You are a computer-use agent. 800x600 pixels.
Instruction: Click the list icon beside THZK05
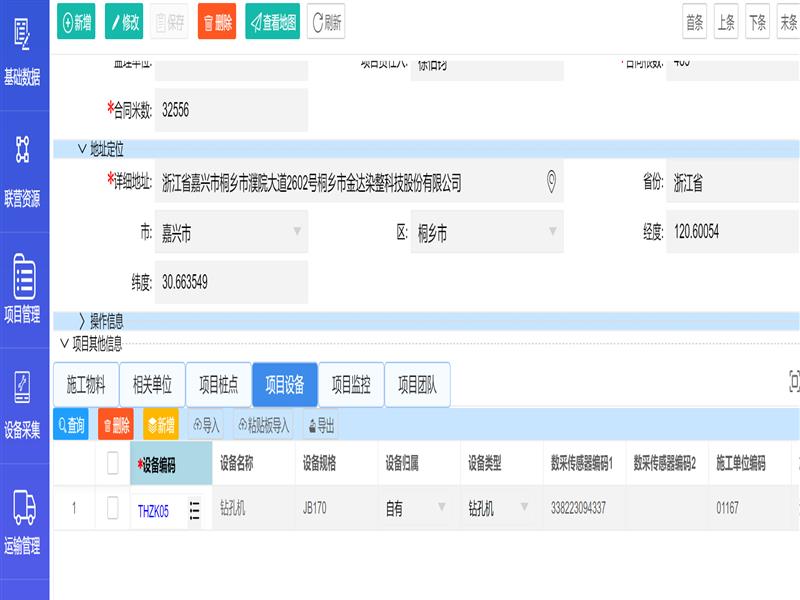coord(194,510)
